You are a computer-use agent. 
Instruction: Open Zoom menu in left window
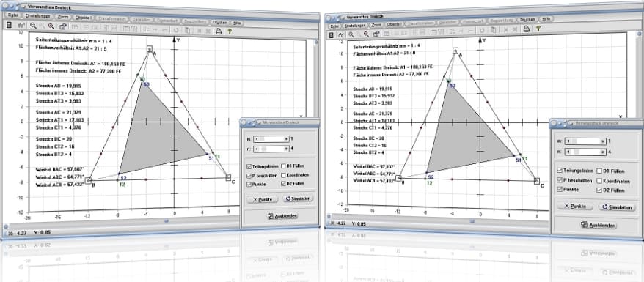click(x=63, y=18)
